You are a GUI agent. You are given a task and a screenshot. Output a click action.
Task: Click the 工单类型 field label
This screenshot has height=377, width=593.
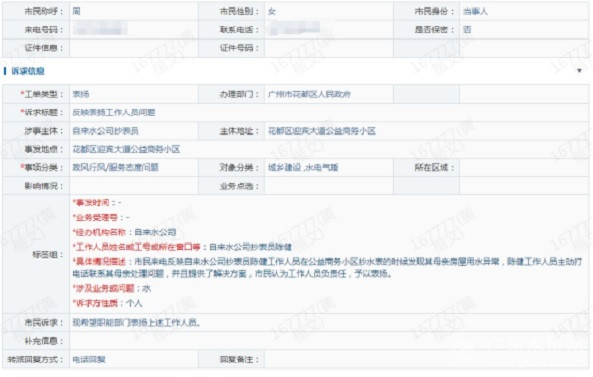tap(42, 94)
